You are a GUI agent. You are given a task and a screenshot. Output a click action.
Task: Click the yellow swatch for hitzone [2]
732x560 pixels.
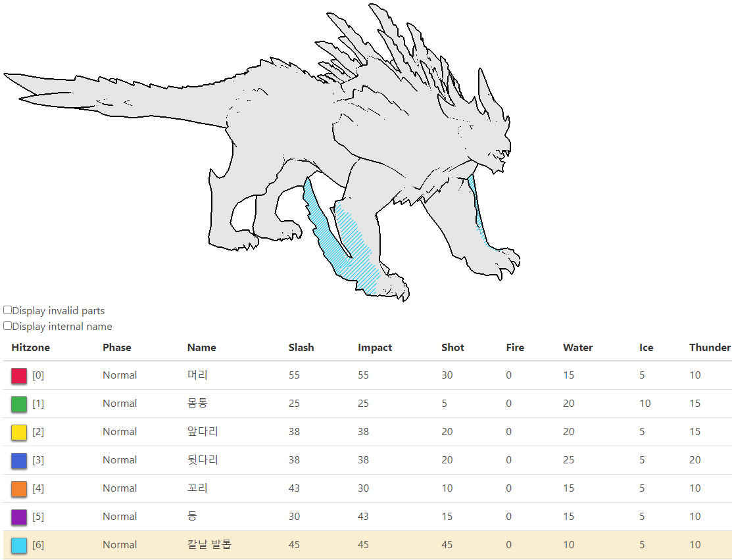click(x=19, y=432)
